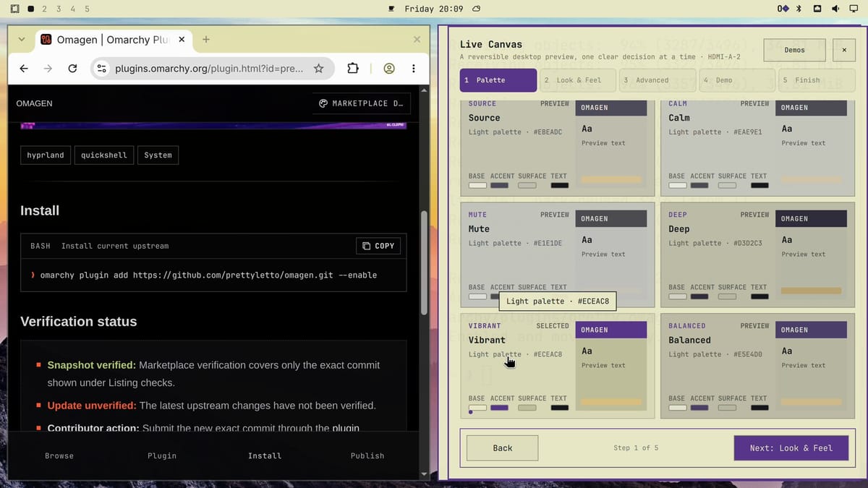Viewport: 868px width, 488px height.
Task: Open the Chrome three-dot menu
Action: (413, 68)
